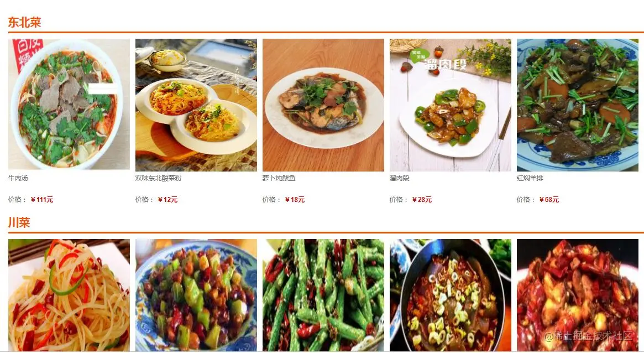Click the ¥68元 price label
Image resolution: width=644 pixels, height=353 pixels.
[x=549, y=200]
